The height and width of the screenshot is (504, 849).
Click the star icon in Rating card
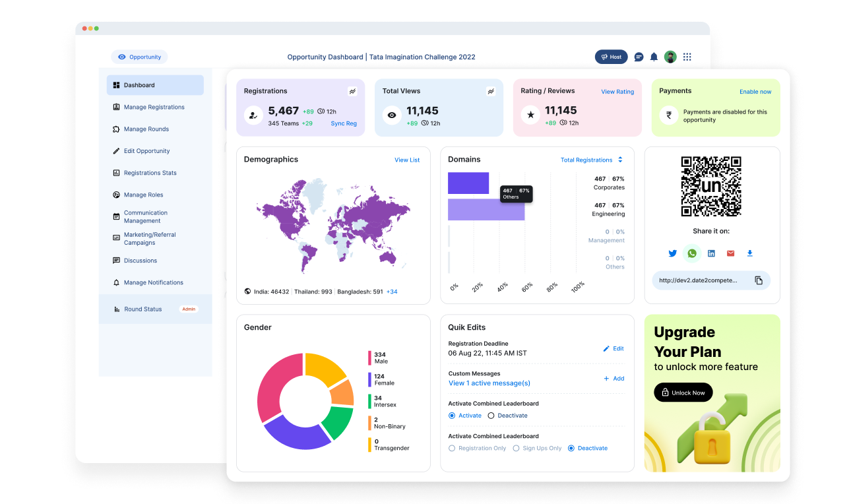point(530,115)
